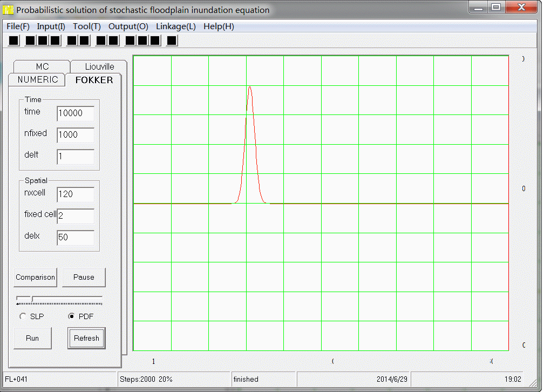Select the PDF radio button
The width and height of the screenshot is (544, 392).
(x=71, y=316)
